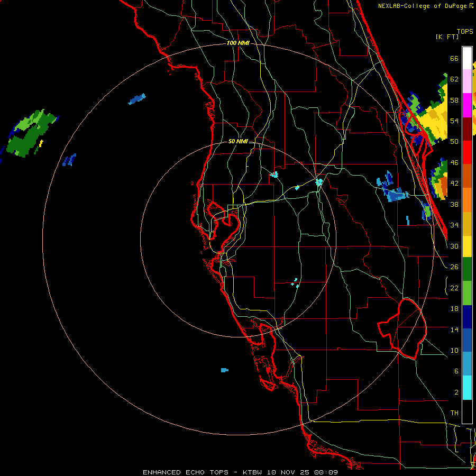
Task: Click the 100 NMI range ring label
Action: pyautogui.click(x=238, y=43)
